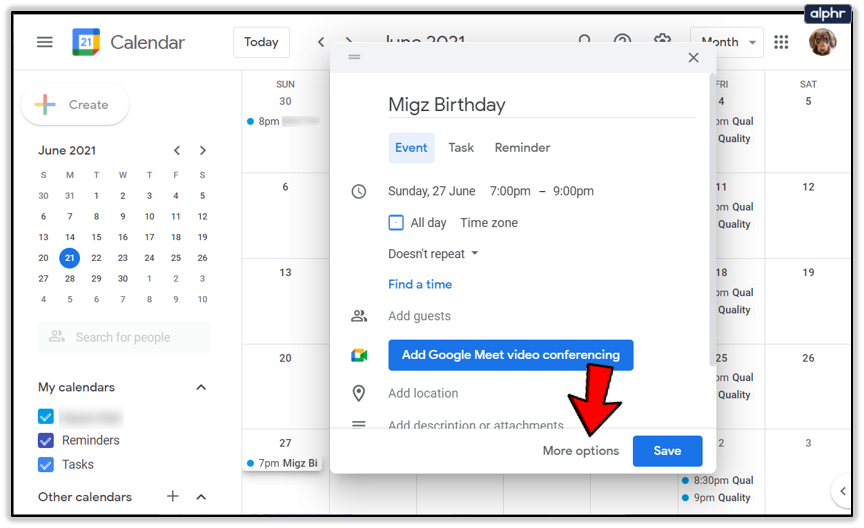Screen dimensions: 864x528
Task: Close the event creation dialog
Action: [693, 57]
